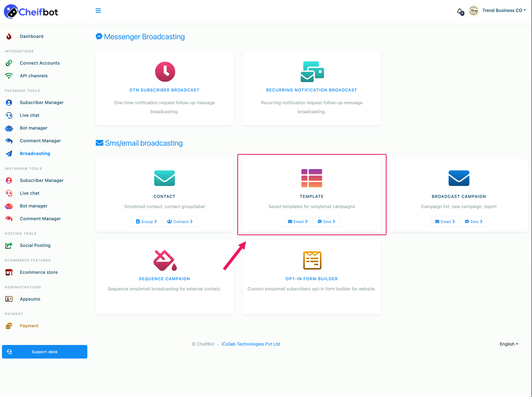Click the Email button under Template
Image resolution: width=532 pixels, height=397 pixels.
298,221
